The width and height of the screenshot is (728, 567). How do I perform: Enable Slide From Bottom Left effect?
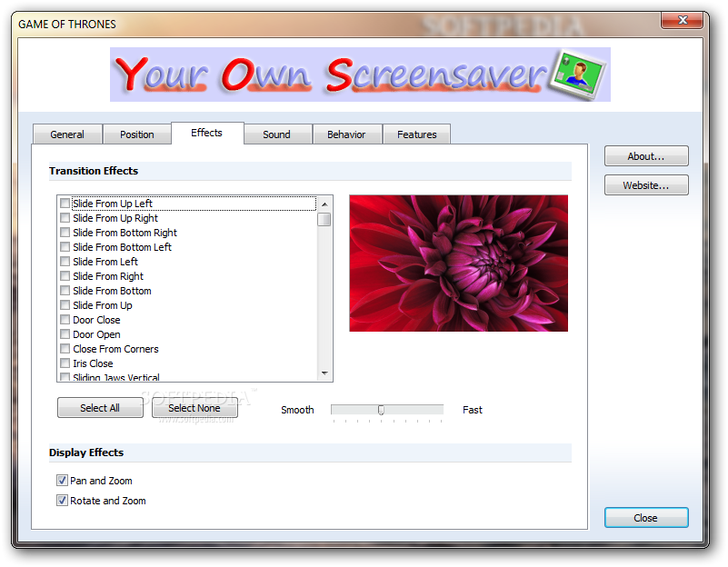click(65, 247)
